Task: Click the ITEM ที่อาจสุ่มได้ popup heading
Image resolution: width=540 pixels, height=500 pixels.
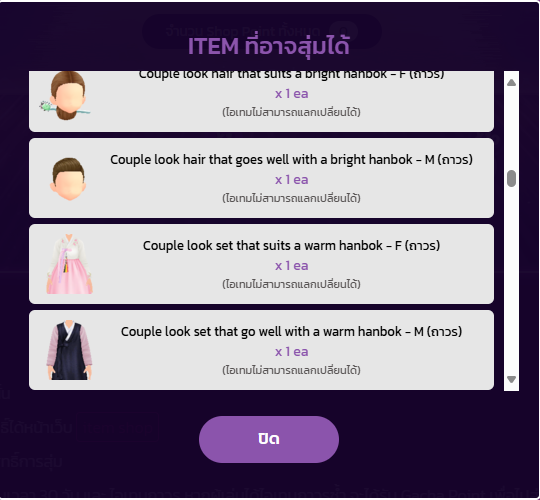Action: [269, 46]
